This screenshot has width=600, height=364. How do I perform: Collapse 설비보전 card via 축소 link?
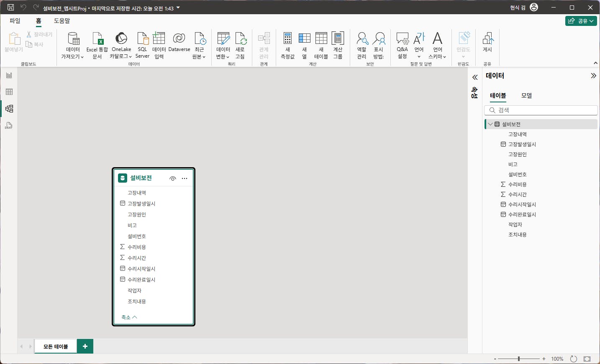tap(129, 317)
